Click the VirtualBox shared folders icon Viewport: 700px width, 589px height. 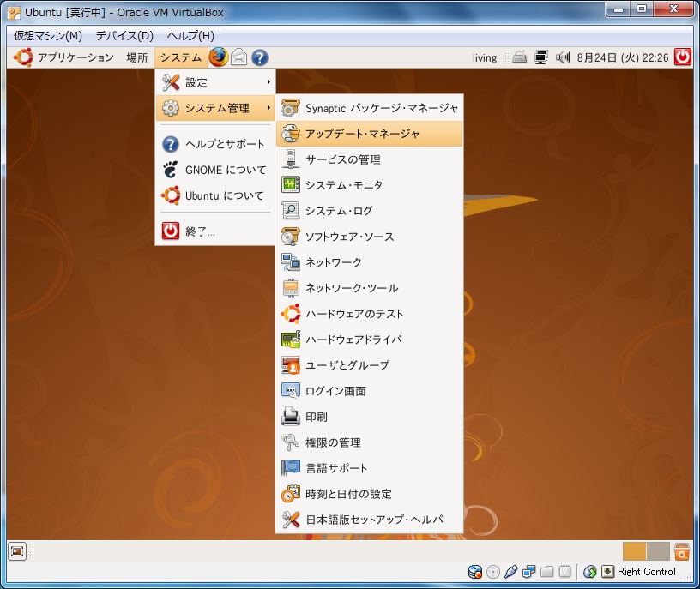click(x=547, y=572)
